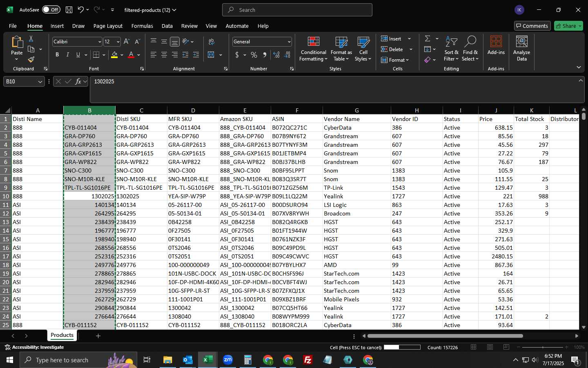Open Format as Table gallery

[x=341, y=49]
